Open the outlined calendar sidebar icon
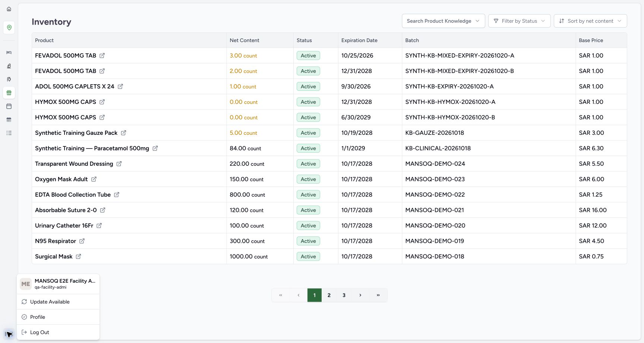 tap(9, 106)
